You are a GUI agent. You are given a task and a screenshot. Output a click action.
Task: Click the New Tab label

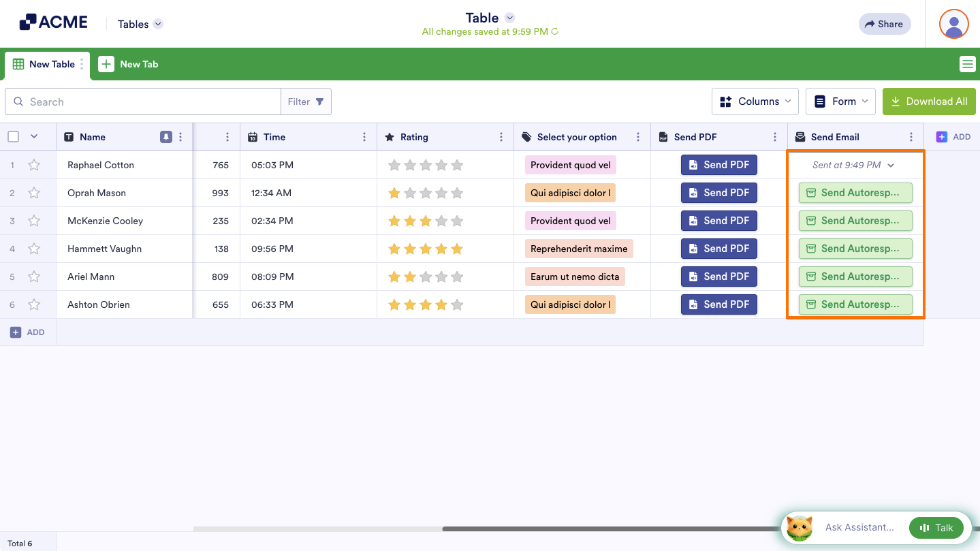point(139,64)
